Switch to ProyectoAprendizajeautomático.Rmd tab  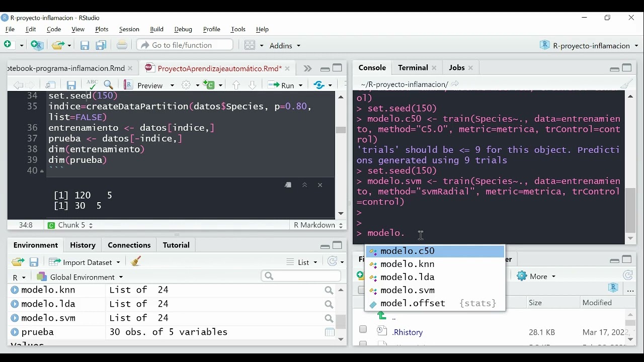(x=219, y=68)
